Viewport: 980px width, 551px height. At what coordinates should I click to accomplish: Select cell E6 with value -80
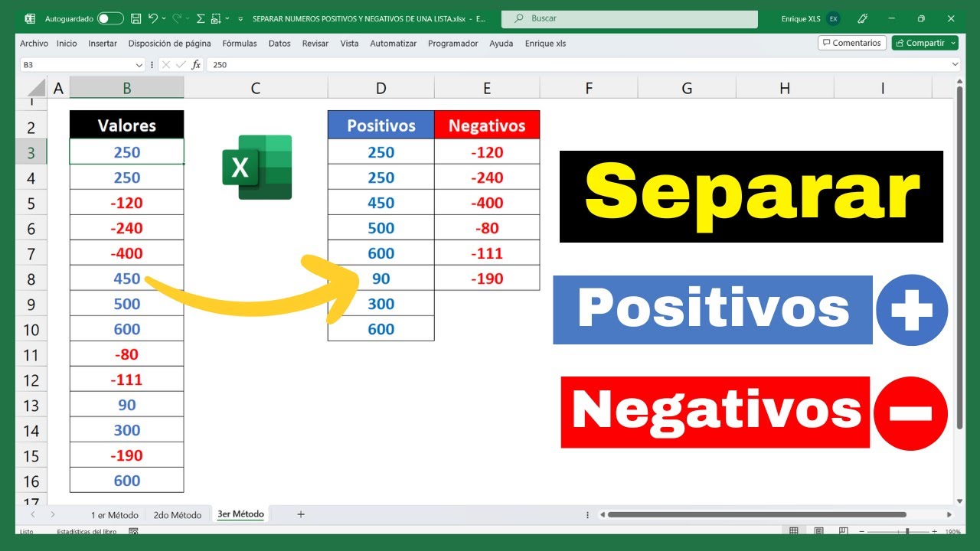coord(487,228)
